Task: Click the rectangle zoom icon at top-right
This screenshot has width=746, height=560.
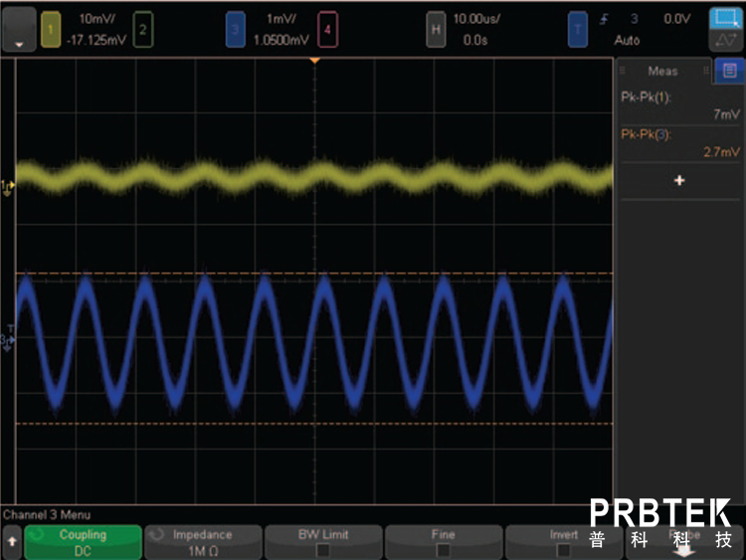Action: (724, 19)
